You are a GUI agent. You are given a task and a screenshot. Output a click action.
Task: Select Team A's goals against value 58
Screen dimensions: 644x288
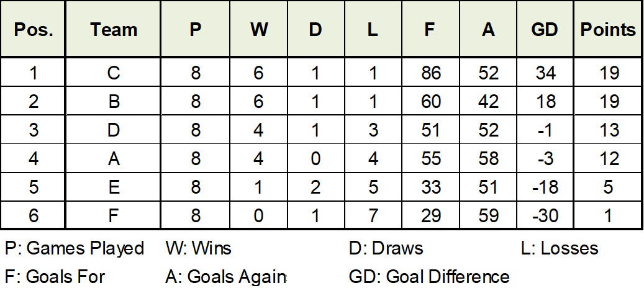point(488,159)
